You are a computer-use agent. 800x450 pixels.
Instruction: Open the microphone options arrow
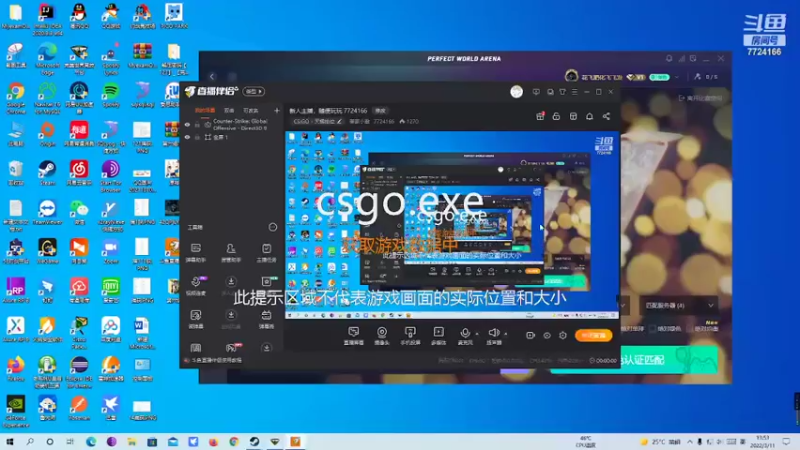477,334
